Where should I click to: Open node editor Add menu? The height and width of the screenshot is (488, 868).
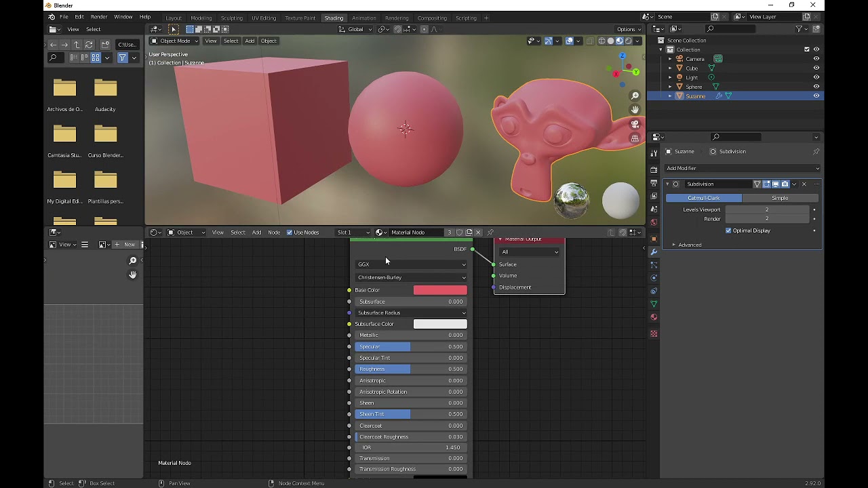click(x=256, y=232)
